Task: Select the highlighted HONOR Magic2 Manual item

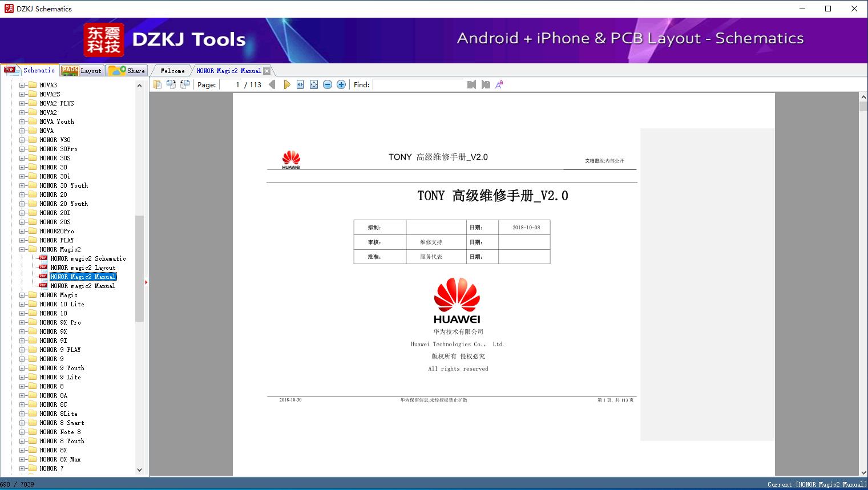Action: (83, 277)
